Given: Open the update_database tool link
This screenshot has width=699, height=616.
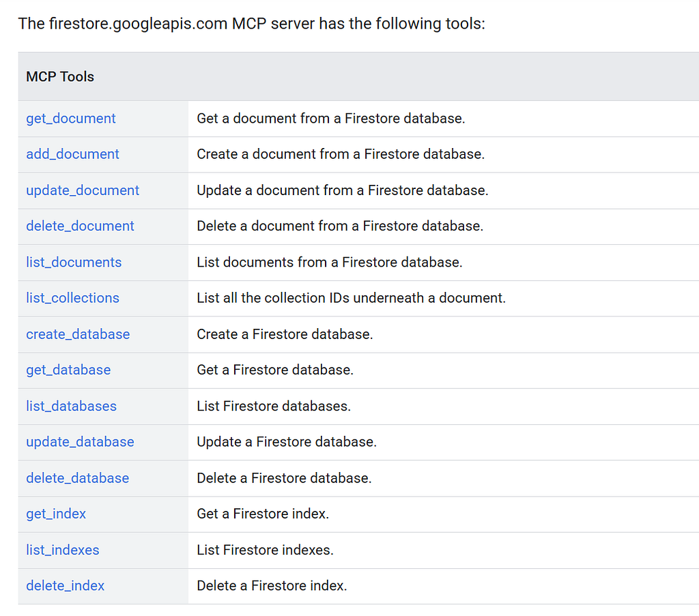Looking at the screenshot, I should 80,442.
